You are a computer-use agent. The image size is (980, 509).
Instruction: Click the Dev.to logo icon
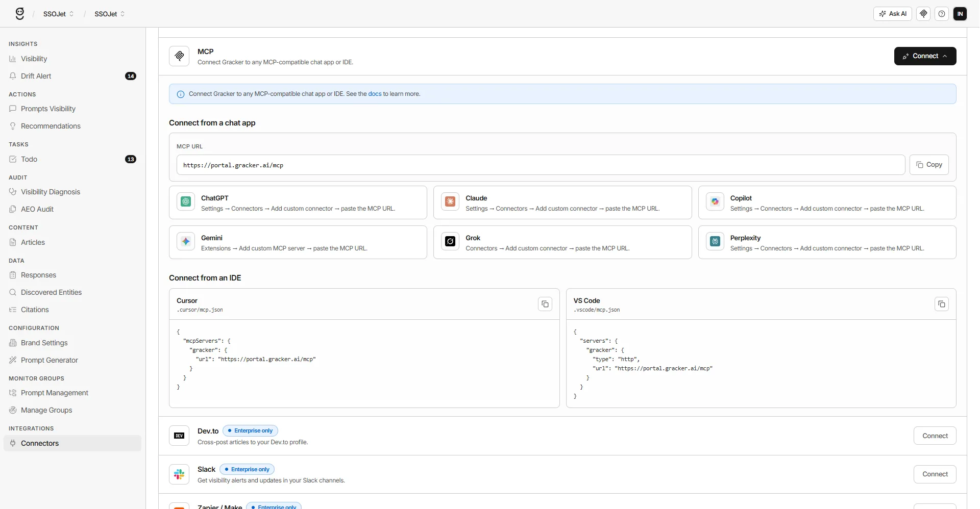click(x=179, y=436)
